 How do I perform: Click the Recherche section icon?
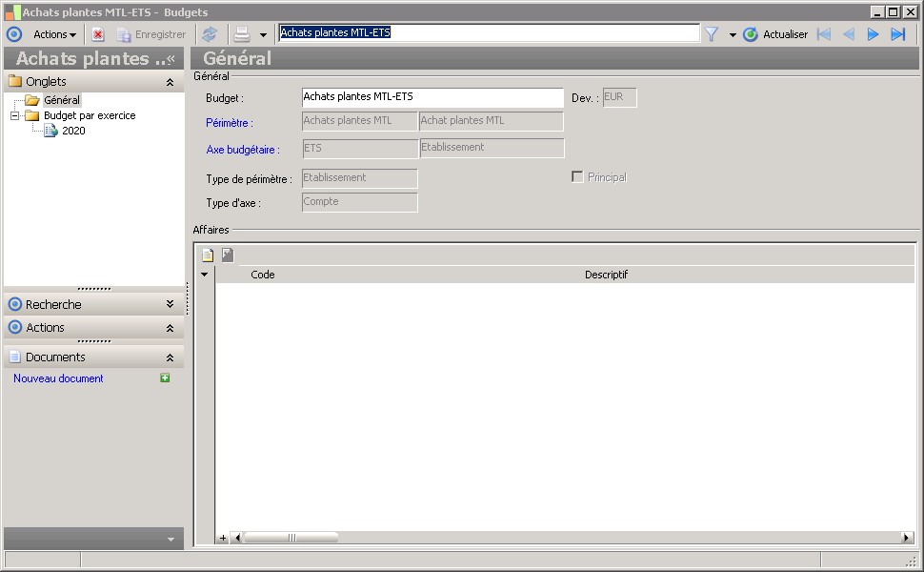pyautogui.click(x=15, y=304)
